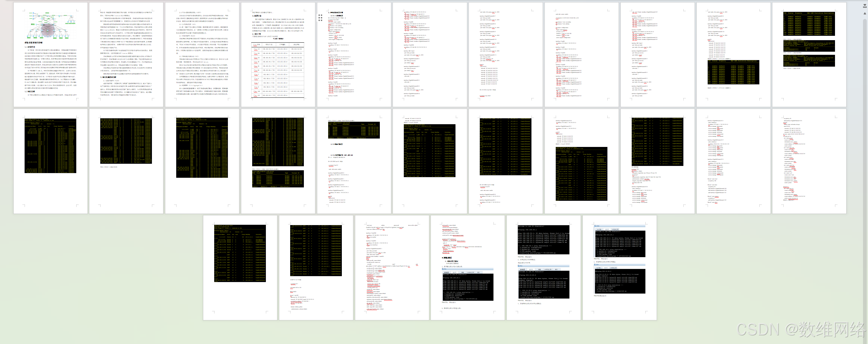
Task: Click the sixth page of the top row
Action: coord(430,54)
